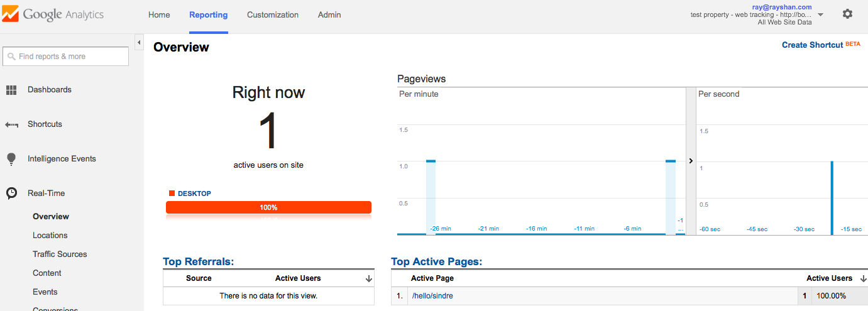This screenshot has width=868, height=311.
Task: Open the settings gear icon
Action: pos(847,14)
